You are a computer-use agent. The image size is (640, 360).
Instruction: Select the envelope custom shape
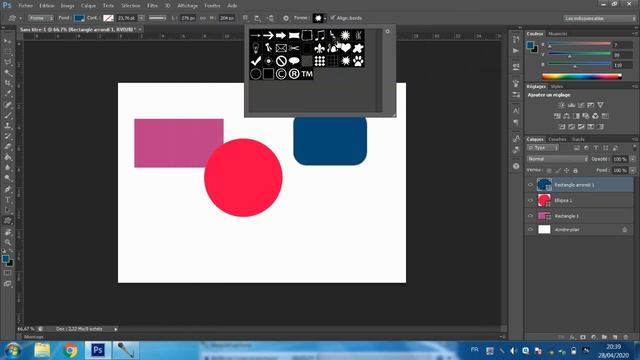pyautogui.click(x=281, y=48)
